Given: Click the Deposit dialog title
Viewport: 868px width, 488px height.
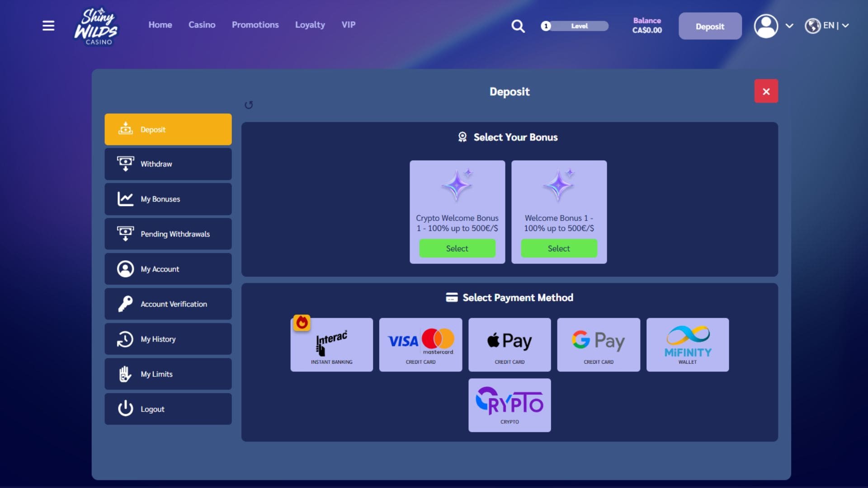Looking at the screenshot, I should (509, 92).
